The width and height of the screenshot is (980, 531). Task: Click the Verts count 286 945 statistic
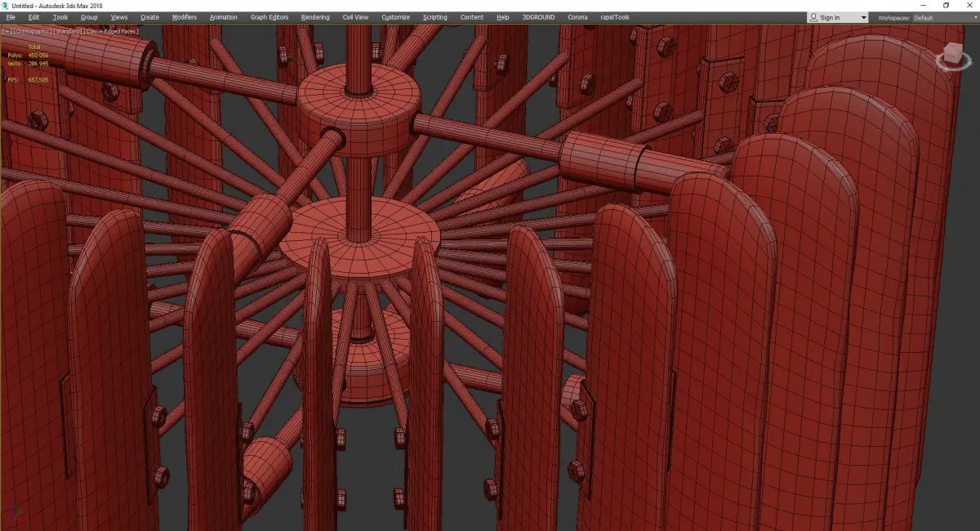[x=28, y=63]
